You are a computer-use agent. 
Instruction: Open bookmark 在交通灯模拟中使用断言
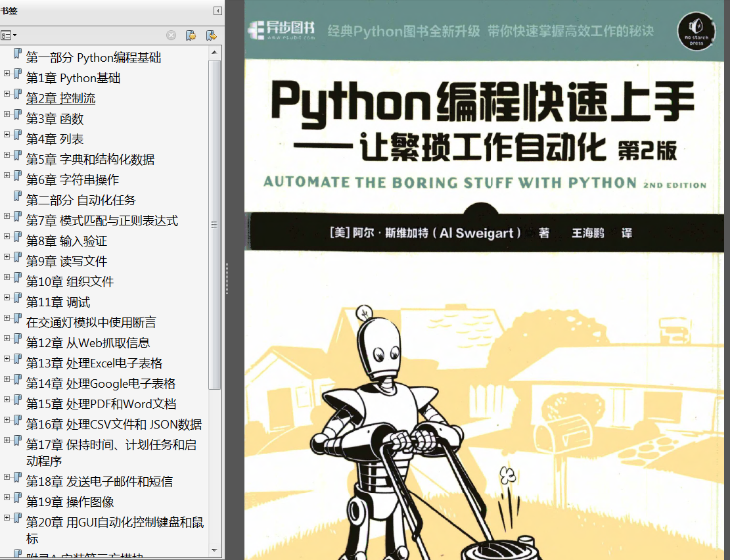click(x=91, y=323)
